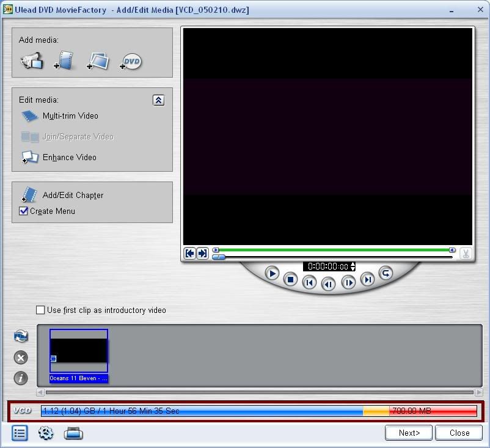Minimize the MovieFactory window

[x=452, y=10]
